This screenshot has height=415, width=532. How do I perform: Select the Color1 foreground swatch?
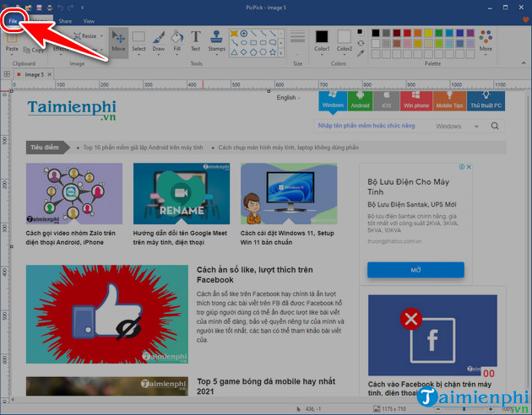(322, 36)
